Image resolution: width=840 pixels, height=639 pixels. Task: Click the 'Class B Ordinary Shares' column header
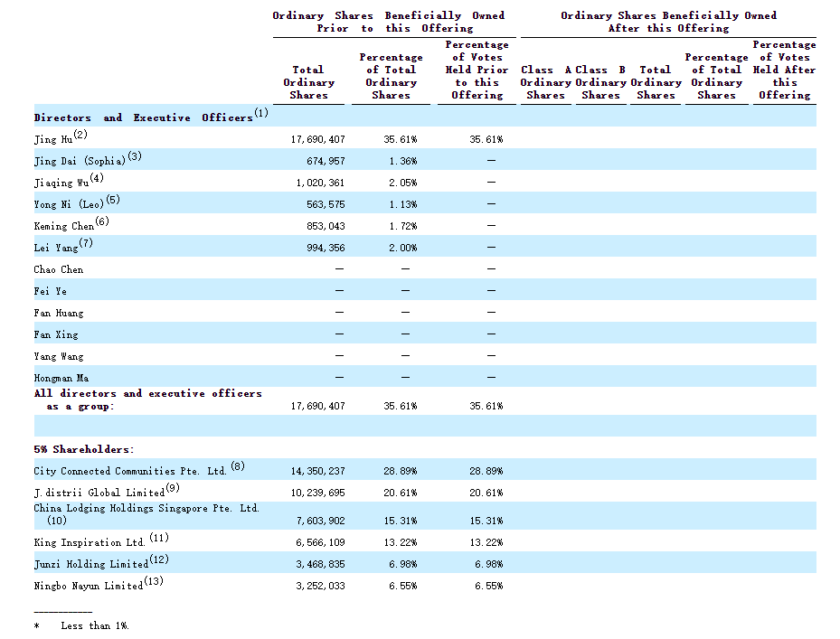point(600,82)
